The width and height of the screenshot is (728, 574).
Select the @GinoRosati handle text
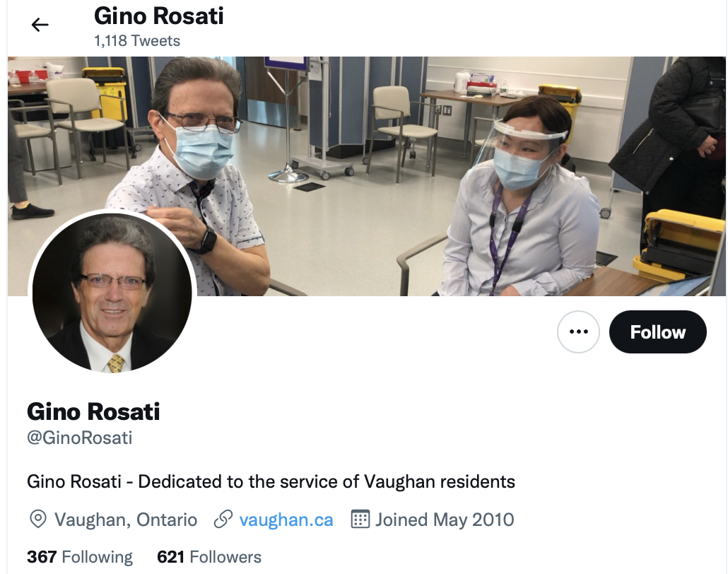80,438
